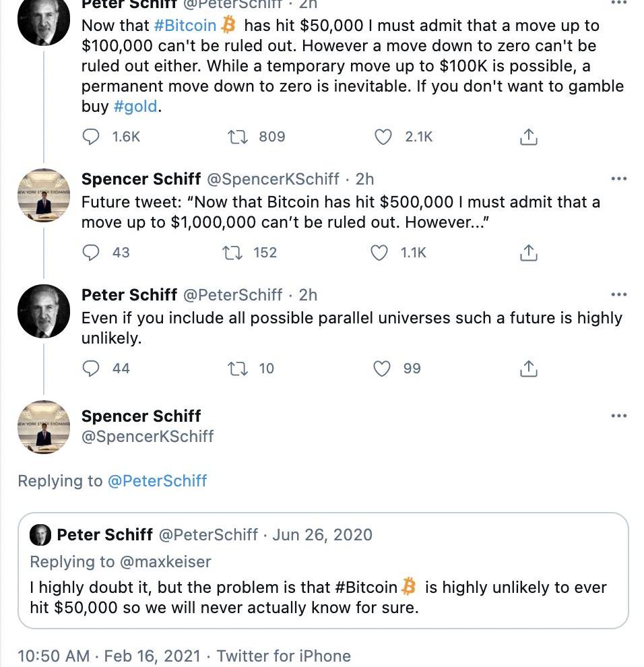Reply to the parallel universes tweet
The image size is (644, 667).
click(x=91, y=369)
